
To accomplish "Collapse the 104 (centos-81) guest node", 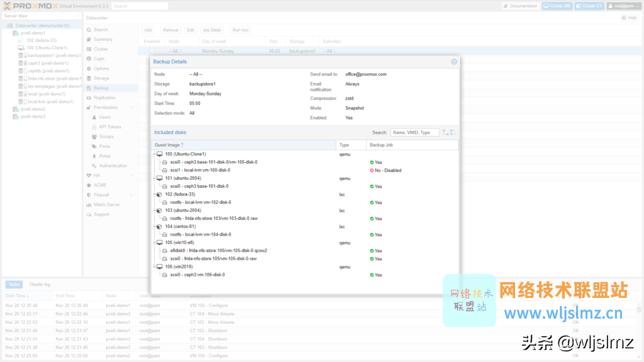I will [x=155, y=226].
